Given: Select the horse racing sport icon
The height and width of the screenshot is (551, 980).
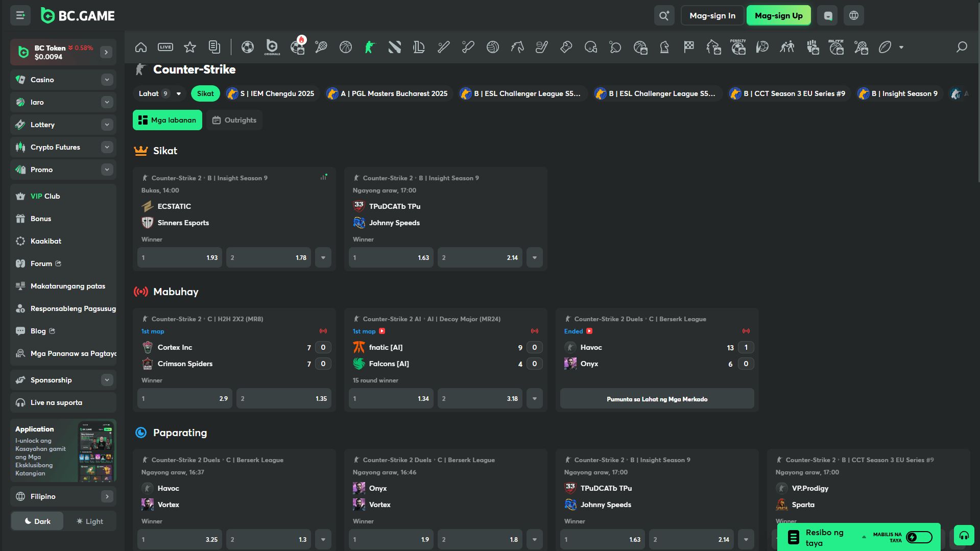Looking at the screenshot, I should click(x=517, y=47).
